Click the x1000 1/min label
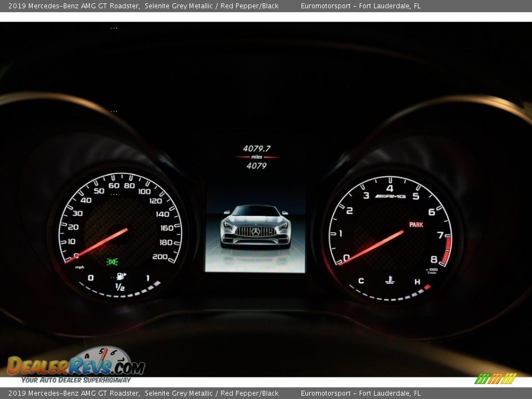Image resolution: width=532 pixels, height=399 pixels. coord(432,271)
